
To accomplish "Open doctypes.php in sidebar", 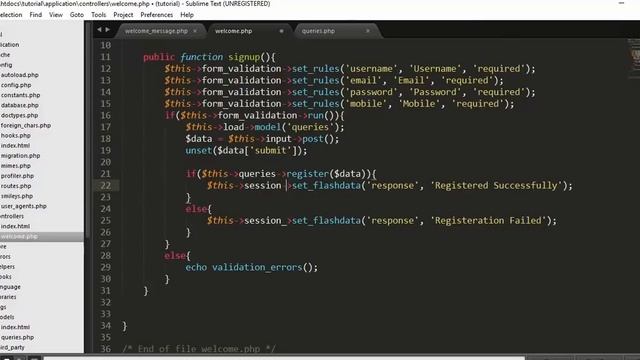I will click(19, 116).
